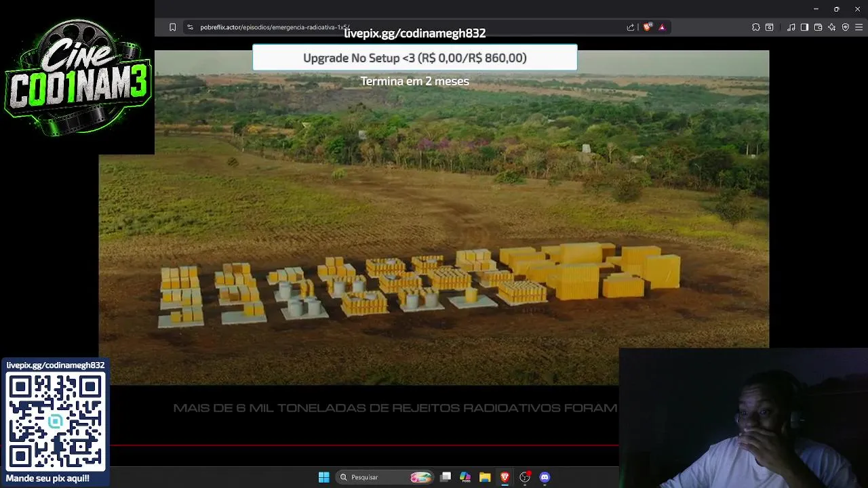Image resolution: width=868 pixels, height=488 pixels.
Task: Open site settings icon beside URL
Action: pos(190,27)
